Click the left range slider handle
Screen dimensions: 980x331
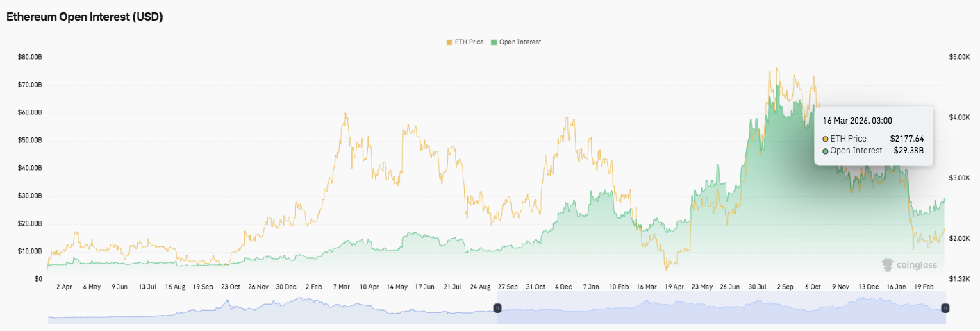point(497,307)
